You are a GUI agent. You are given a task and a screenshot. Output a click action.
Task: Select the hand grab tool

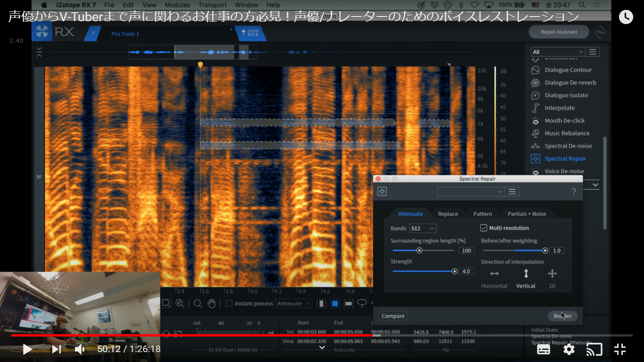pyautogui.click(x=212, y=304)
